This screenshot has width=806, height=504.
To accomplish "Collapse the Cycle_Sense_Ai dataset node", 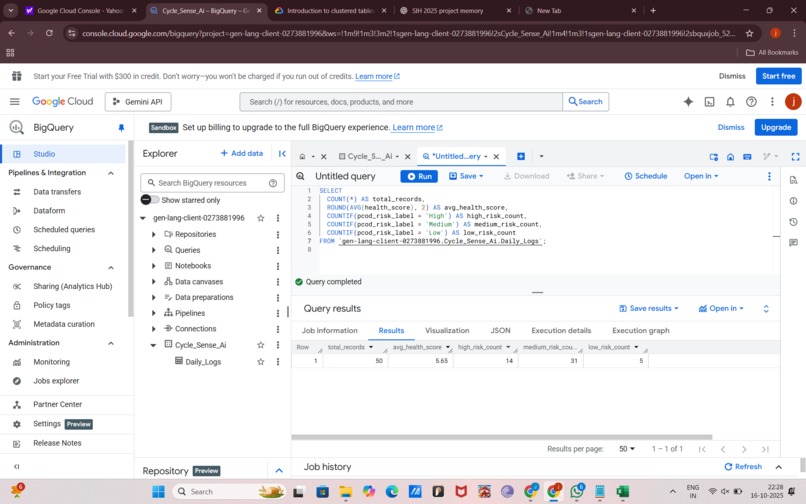I will click(153, 345).
